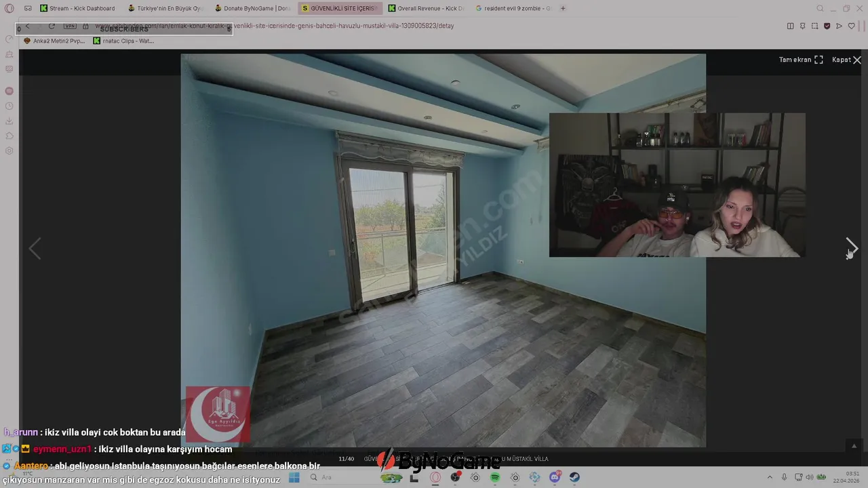This screenshot has width=868, height=488.
Task: Open sidebar settings gear icon
Action: [x=9, y=151]
